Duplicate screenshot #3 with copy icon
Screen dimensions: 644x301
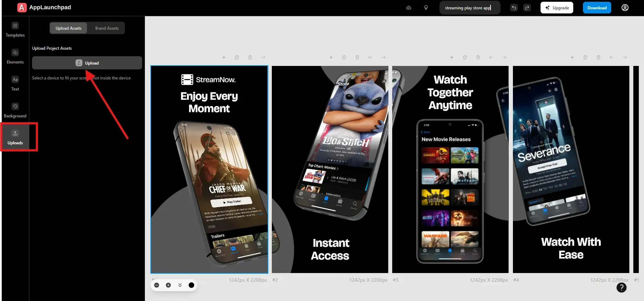click(465, 57)
